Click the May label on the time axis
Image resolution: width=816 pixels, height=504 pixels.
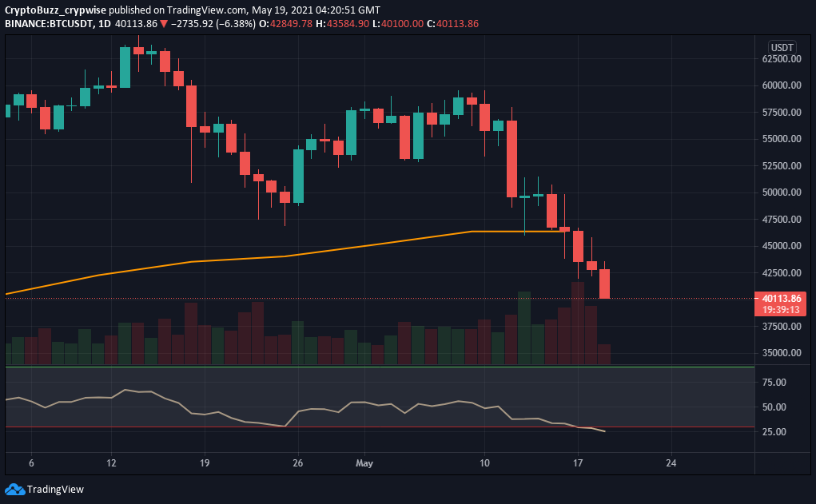tap(364, 462)
